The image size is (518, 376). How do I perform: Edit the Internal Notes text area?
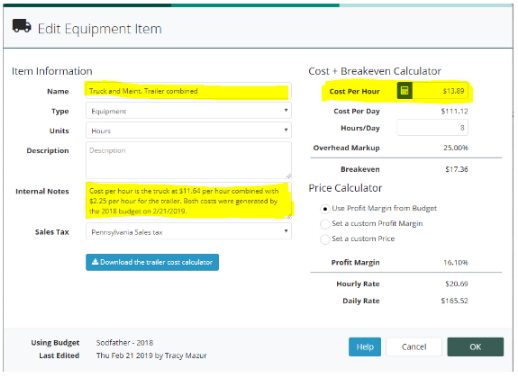[189, 200]
